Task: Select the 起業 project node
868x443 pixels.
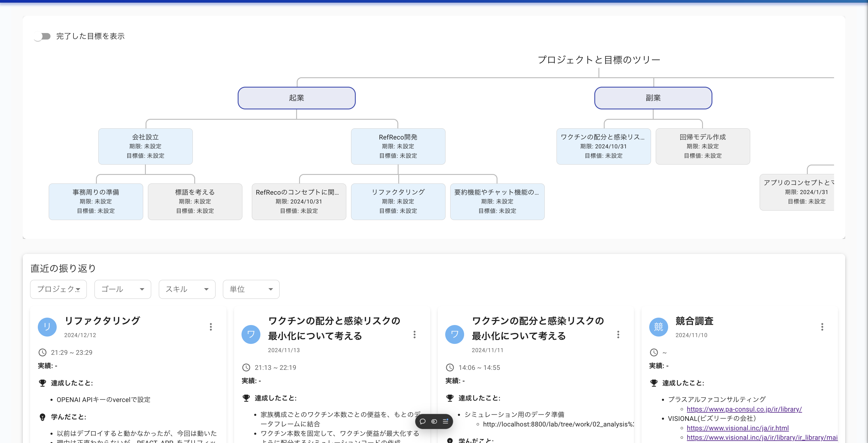Action: (x=296, y=98)
